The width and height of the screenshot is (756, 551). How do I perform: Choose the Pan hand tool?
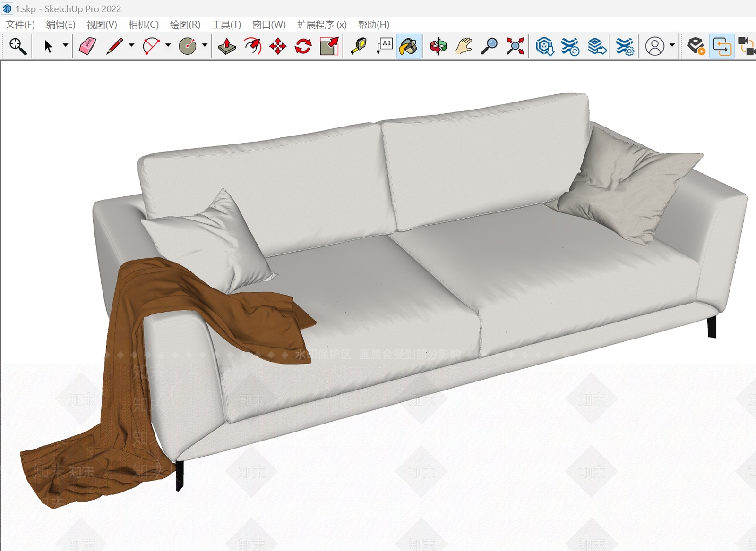click(464, 46)
